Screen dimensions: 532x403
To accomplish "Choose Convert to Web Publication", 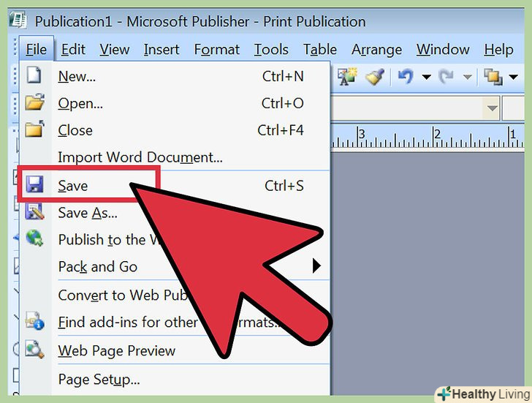I will (x=175, y=295).
